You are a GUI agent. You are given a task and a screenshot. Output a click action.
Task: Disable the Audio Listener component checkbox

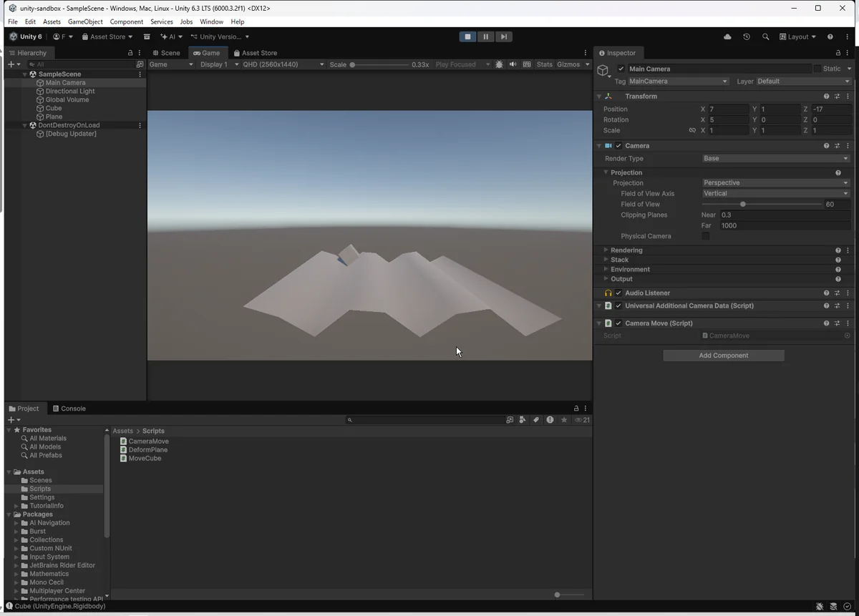click(618, 293)
